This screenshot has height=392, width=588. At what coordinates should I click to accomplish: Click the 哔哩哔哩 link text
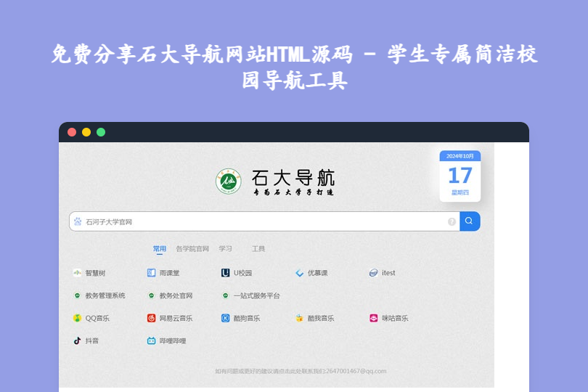[173, 340]
